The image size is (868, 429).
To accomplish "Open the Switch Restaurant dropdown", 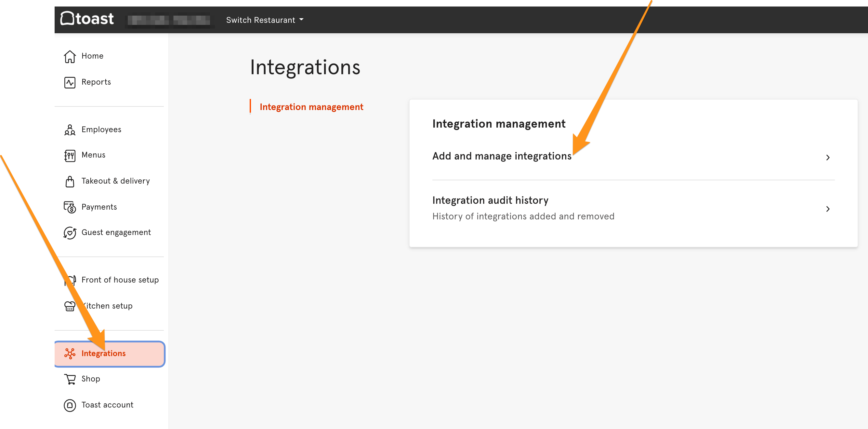I will pos(265,20).
